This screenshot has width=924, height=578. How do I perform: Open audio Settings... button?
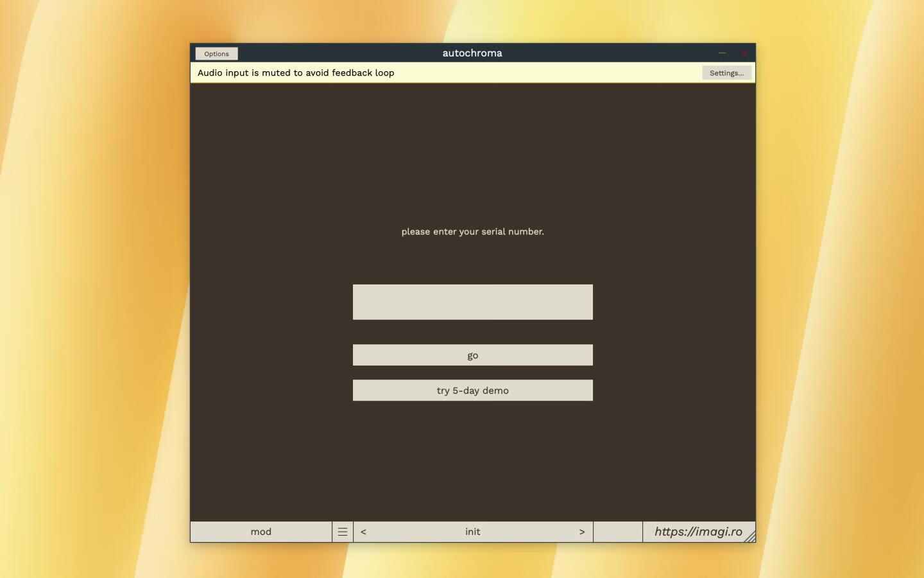(726, 73)
